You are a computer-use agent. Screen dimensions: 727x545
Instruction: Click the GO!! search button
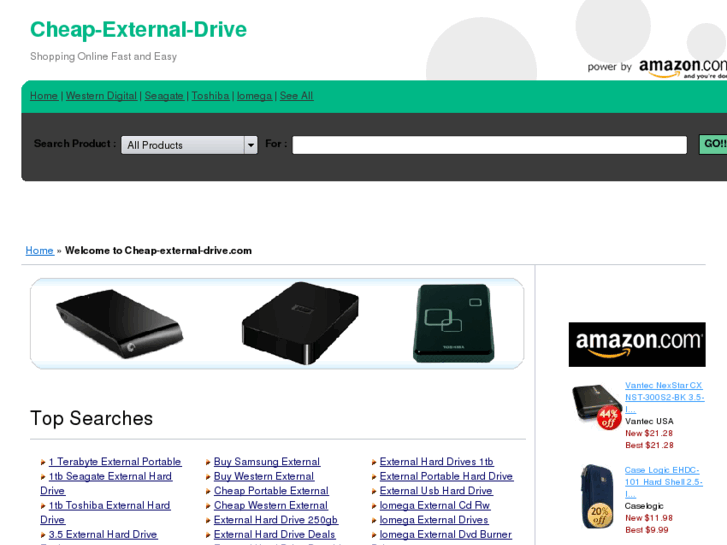pos(714,144)
